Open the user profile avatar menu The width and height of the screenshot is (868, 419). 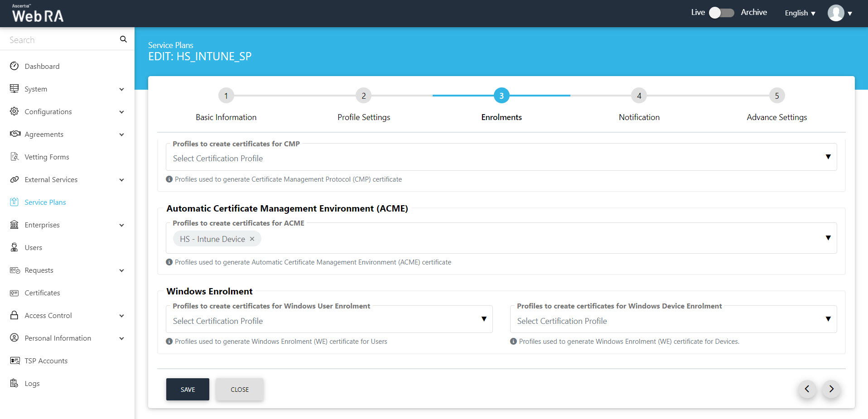tap(836, 13)
